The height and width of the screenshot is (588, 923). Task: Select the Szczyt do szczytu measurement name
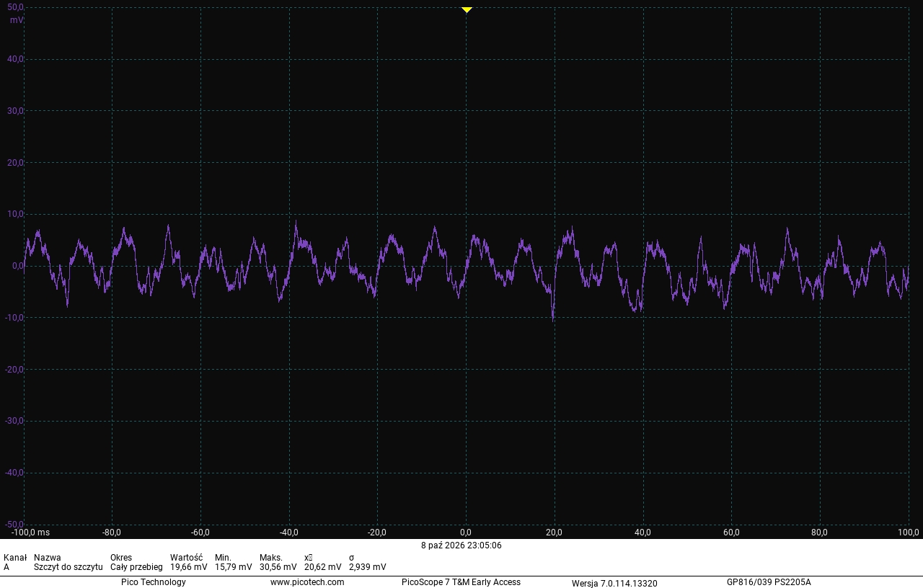click(x=69, y=567)
